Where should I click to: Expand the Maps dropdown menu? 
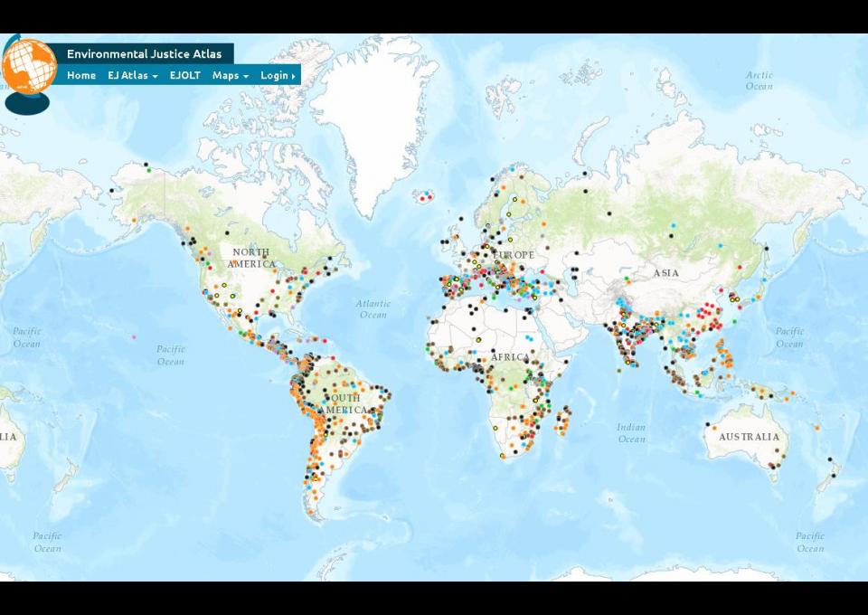[x=231, y=75]
